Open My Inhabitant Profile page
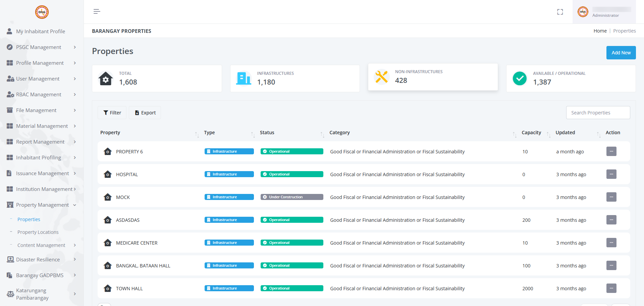This screenshot has height=306, width=644. (41, 31)
